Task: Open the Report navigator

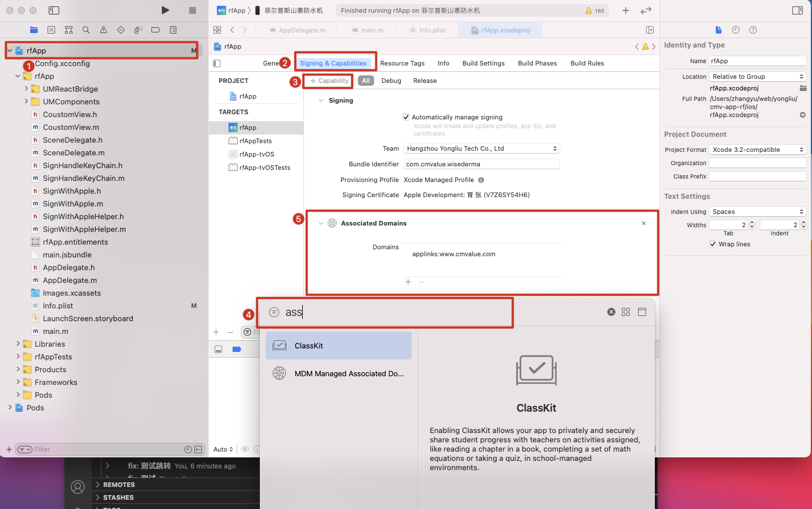Action: click(173, 30)
